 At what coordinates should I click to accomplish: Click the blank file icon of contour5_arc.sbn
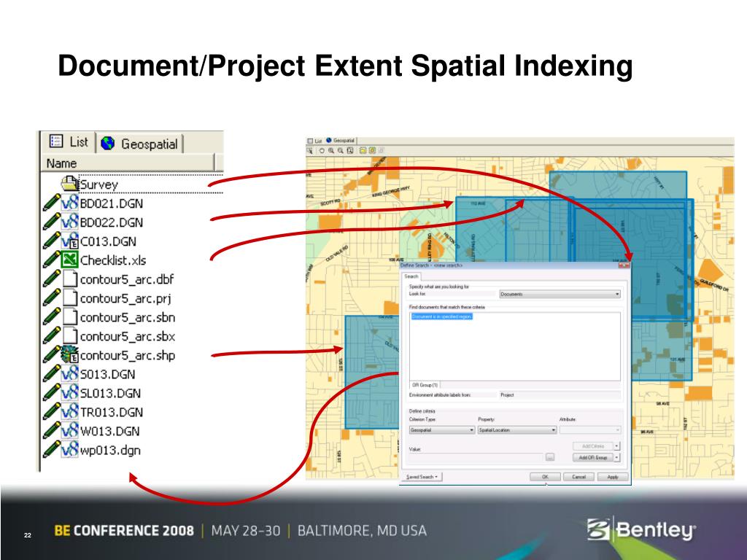click(x=69, y=317)
